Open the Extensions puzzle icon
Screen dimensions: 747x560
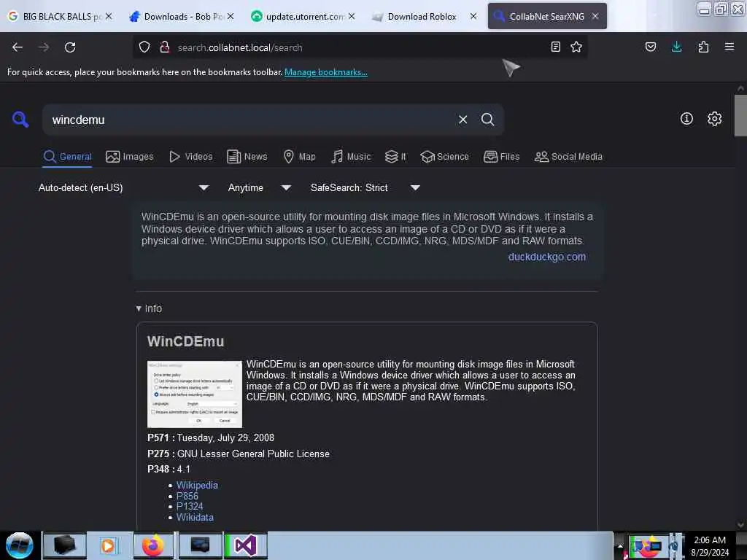[x=703, y=47]
